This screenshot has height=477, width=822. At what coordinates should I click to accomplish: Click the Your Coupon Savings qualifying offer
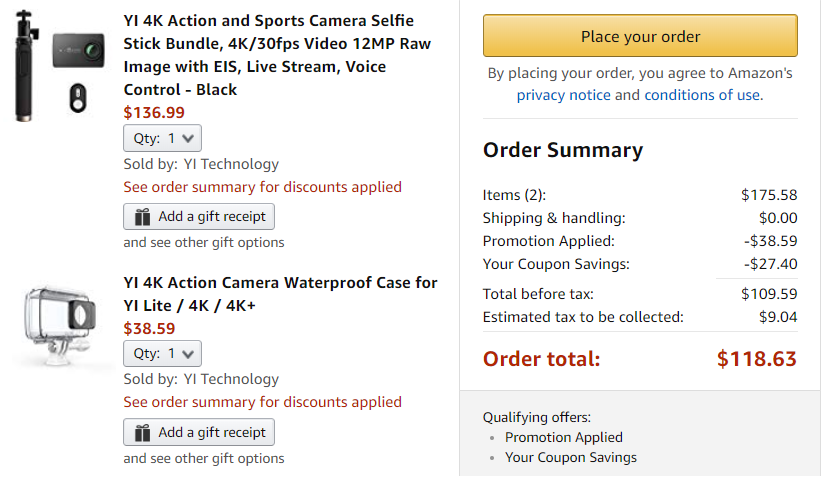pyautogui.click(x=571, y=457)
